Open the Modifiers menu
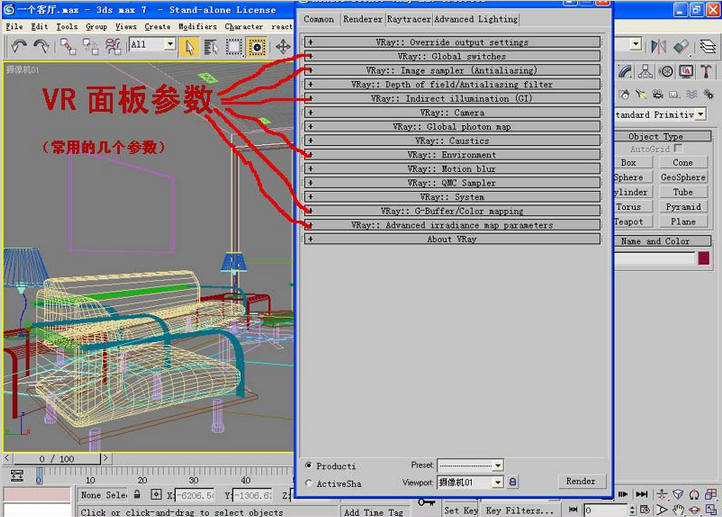 tap(198, 27)
